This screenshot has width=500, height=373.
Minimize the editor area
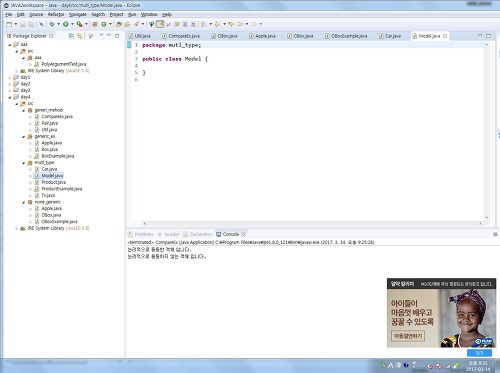click(480, 35)
